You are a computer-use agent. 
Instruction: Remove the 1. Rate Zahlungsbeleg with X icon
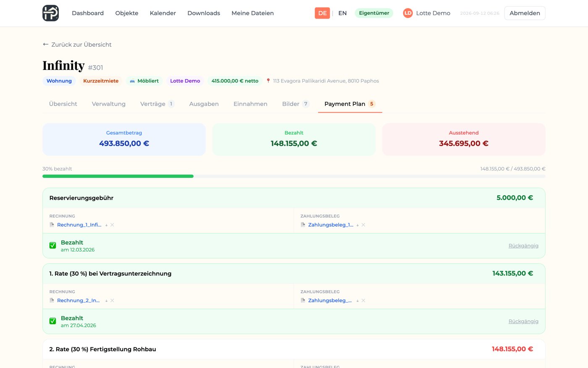coord(363,301)
